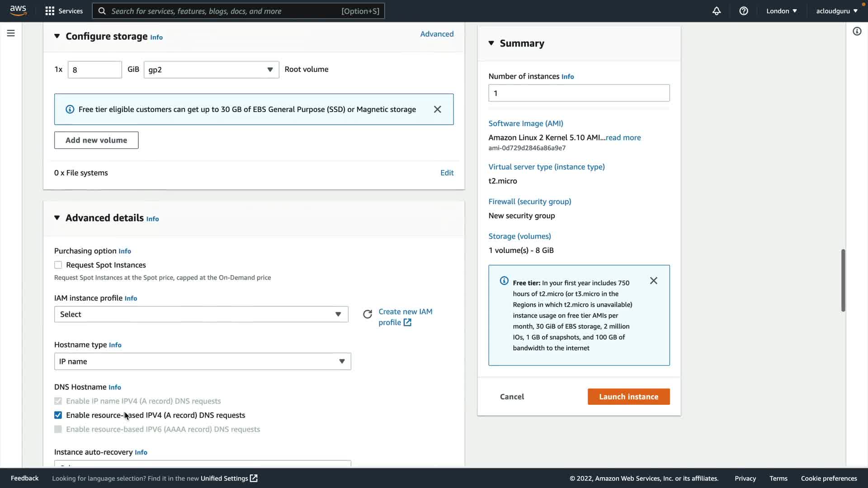Click the IAM profile refresh icon

coord(368,314)
